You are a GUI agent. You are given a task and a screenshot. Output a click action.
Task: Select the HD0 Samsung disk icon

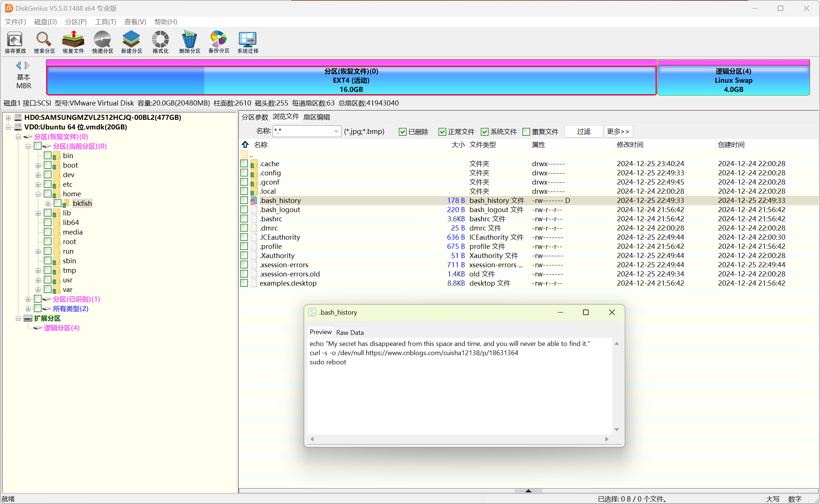click(x=18, y=117)
